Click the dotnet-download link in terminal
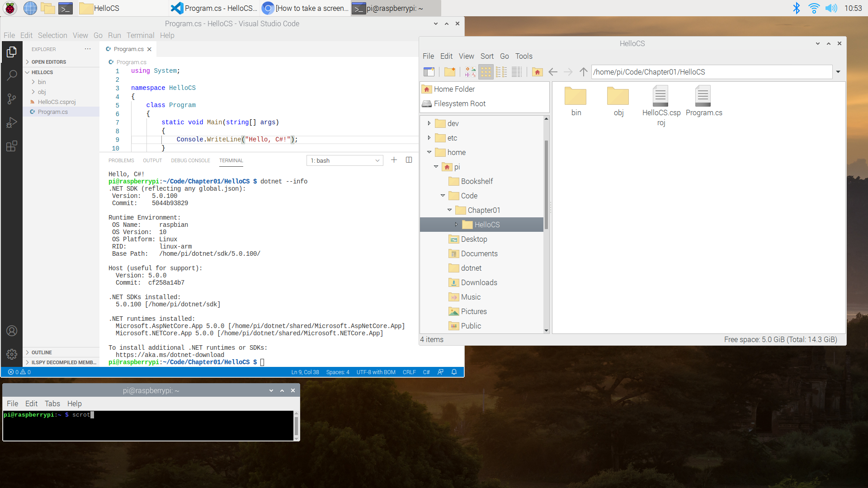This screenshot has width=868, height=488. point(170,355)
